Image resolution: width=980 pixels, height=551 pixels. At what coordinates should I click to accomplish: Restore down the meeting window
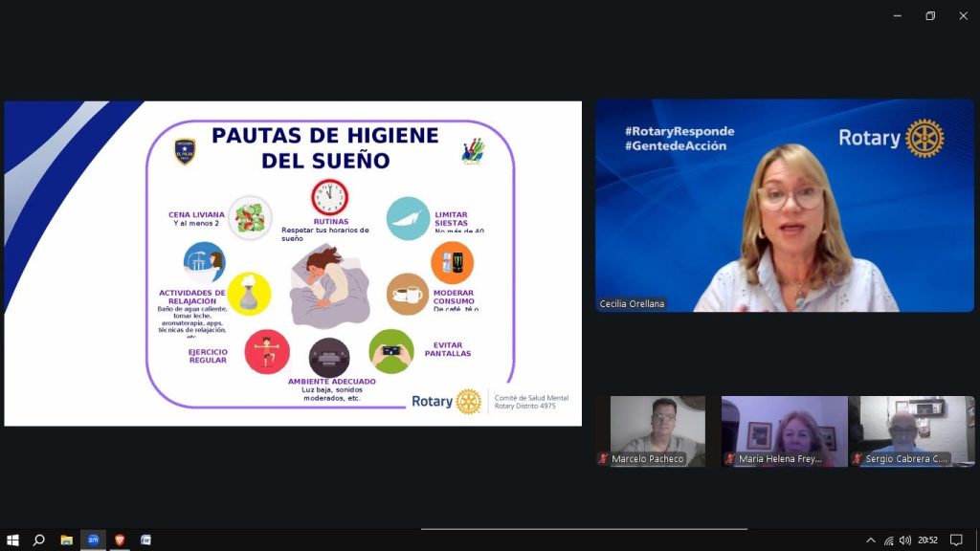929,15
